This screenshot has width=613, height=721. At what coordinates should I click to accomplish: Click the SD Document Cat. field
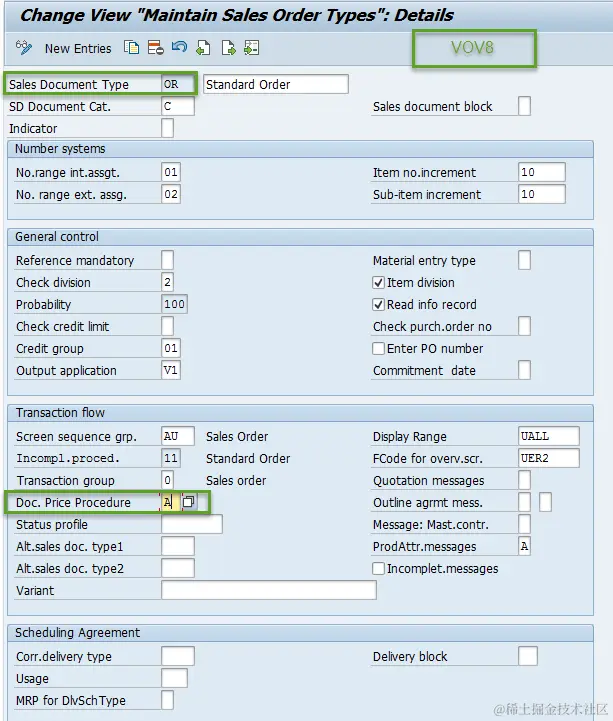coord(178,106)
